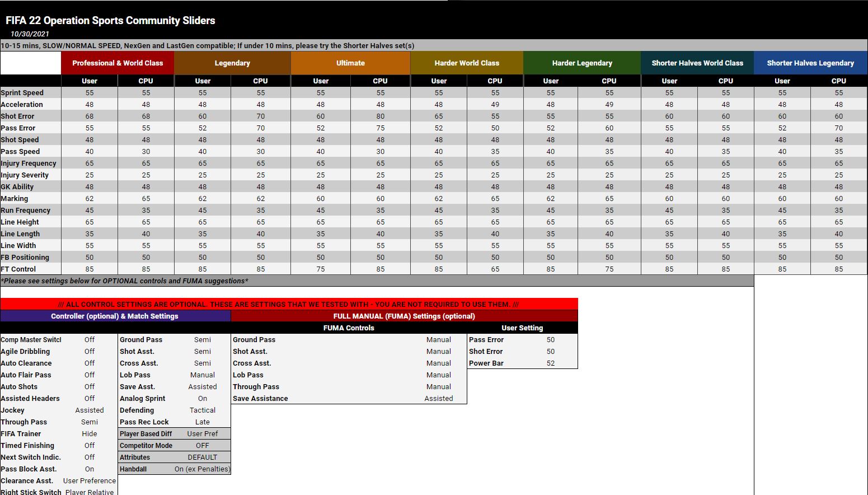Select the 'Professional & World Class' header
Image resolution: width=868 pixels, height=495 pixels.
coord(118,63)
